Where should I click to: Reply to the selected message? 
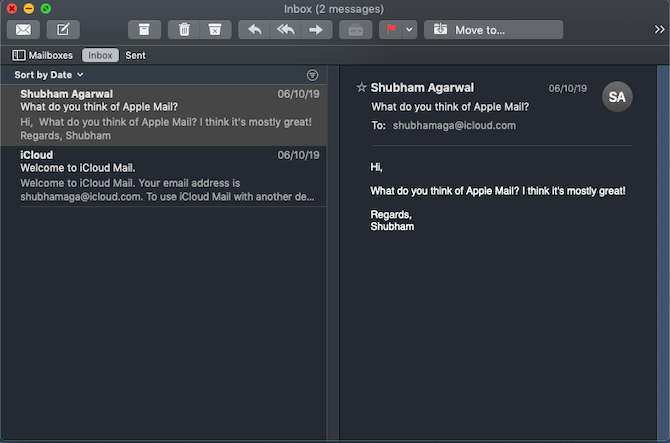click(255, 29)
